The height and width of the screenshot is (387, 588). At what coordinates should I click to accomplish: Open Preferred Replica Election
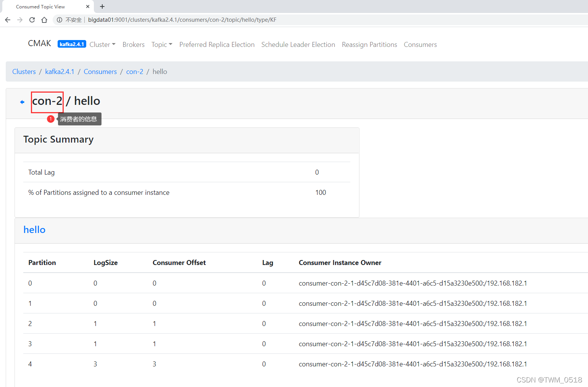pos(217,45)
